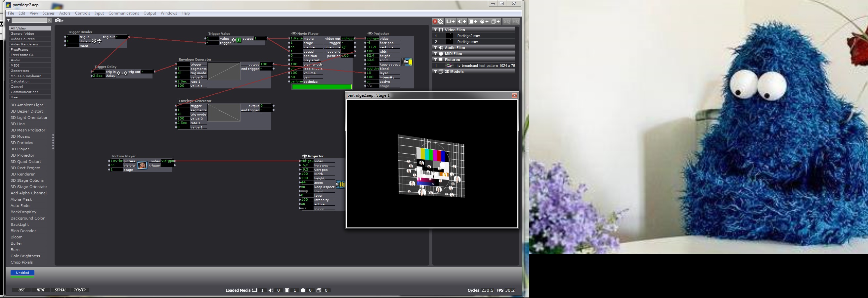
Task: Add a new video file slot
Action: (450, 22)
